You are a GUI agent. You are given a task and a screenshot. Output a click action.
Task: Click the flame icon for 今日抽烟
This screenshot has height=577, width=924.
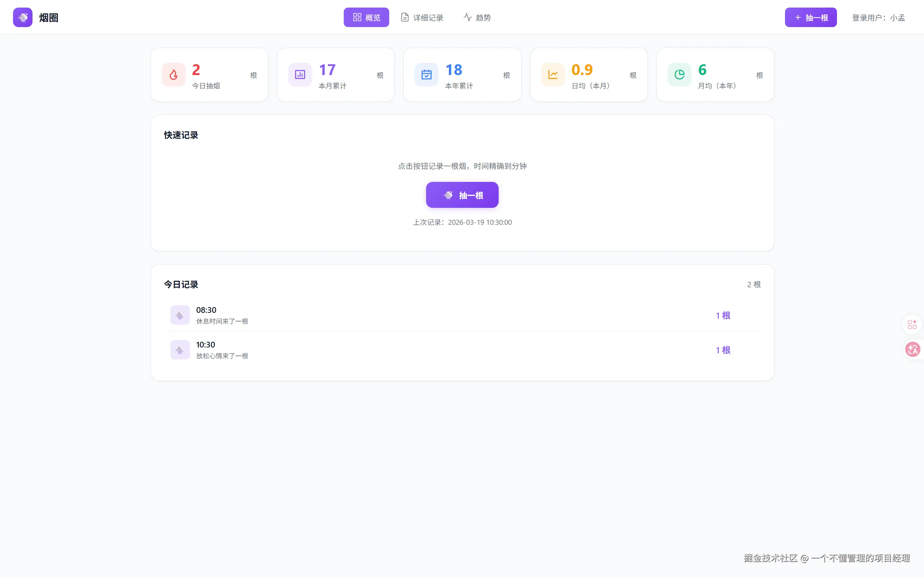(173, 74)
